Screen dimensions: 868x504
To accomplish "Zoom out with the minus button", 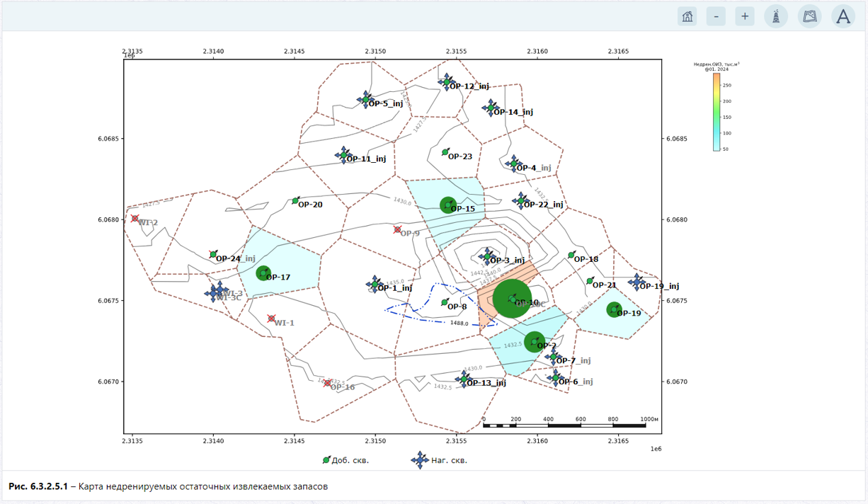I will pos(716,16).
